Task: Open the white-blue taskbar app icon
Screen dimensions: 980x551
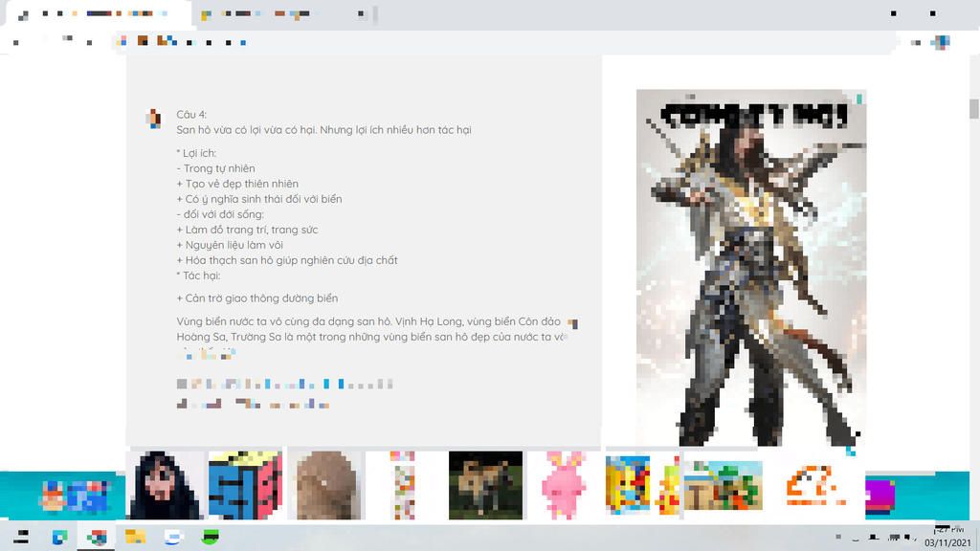Action: pos(173,536)
